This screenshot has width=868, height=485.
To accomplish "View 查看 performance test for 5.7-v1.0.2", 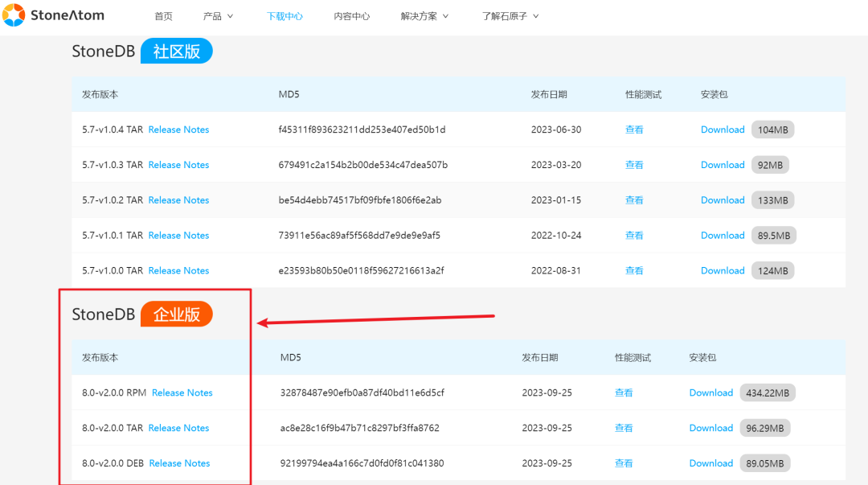I will click(x=634, y=200).
